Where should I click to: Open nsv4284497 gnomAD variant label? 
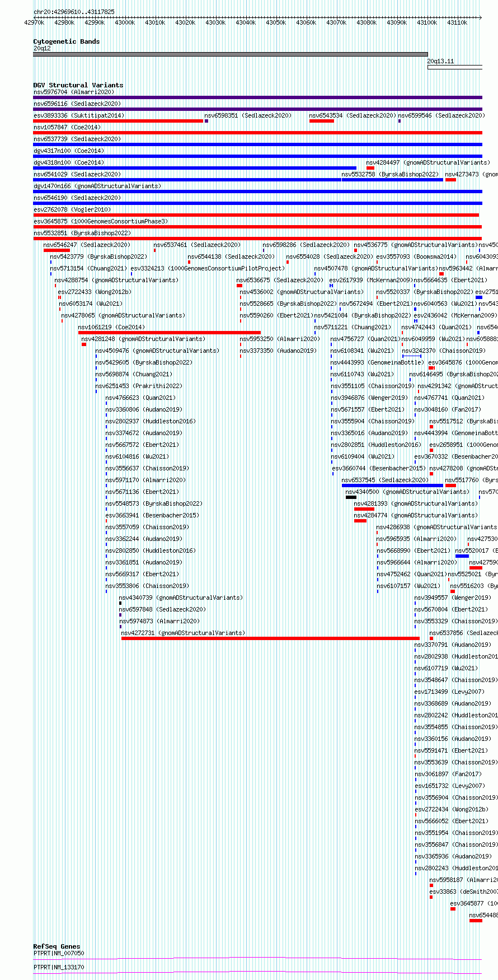tap(428, 162)
